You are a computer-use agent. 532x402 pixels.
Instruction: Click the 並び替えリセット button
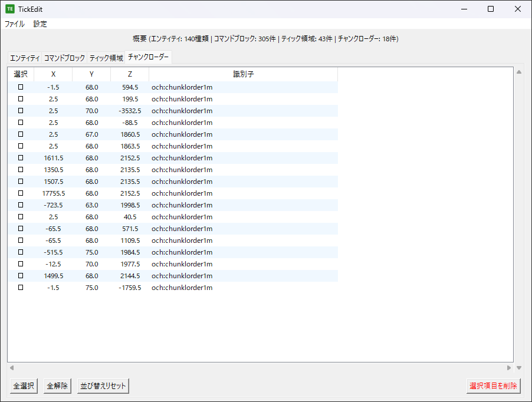point(103,385)
